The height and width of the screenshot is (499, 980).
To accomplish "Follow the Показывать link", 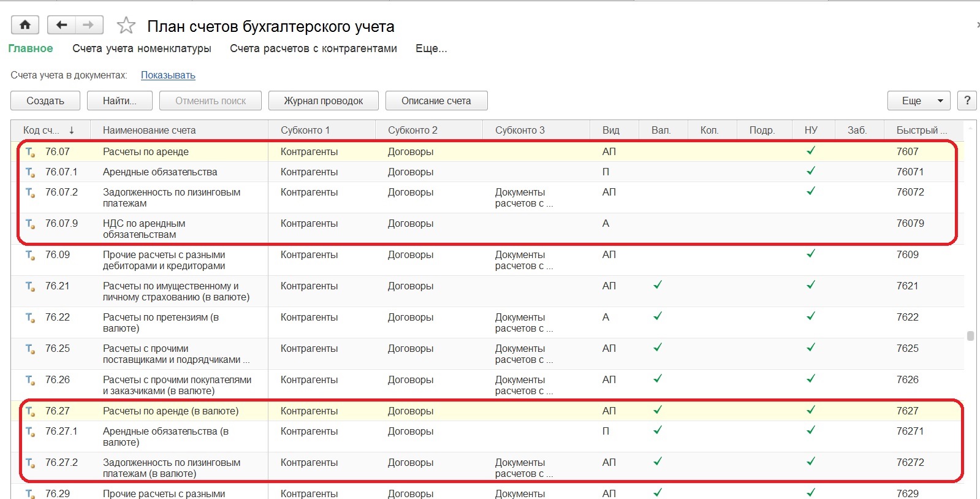I will click(168, 75).
